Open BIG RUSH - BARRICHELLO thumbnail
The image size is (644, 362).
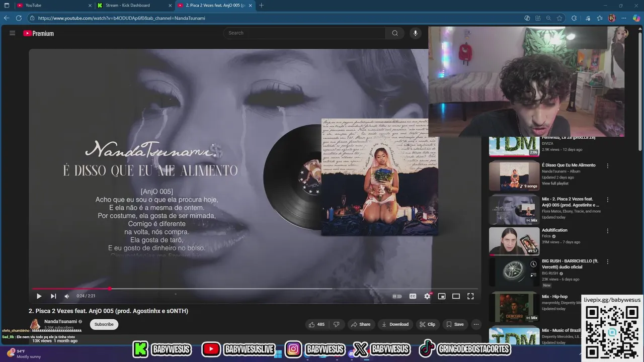click(x=514, y=273)
